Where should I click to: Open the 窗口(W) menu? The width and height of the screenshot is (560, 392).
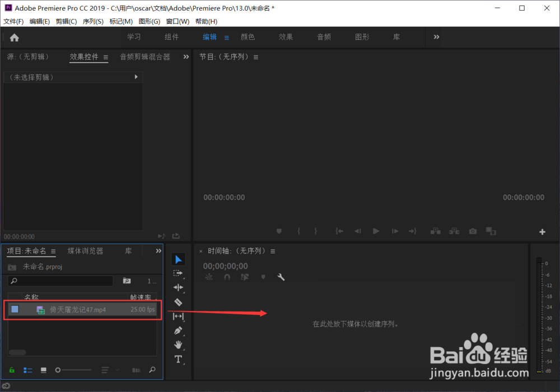coord(178,21)
